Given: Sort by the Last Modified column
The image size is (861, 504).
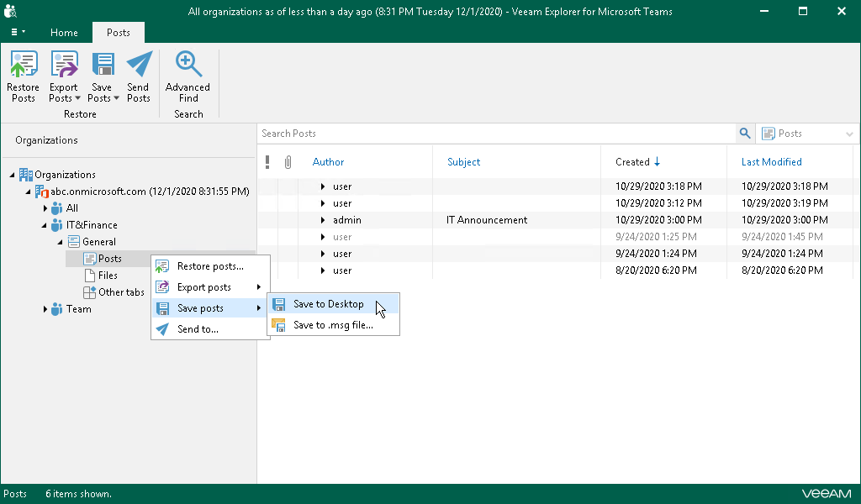Looking at the screenshot, I should click(x=771, y=162).
